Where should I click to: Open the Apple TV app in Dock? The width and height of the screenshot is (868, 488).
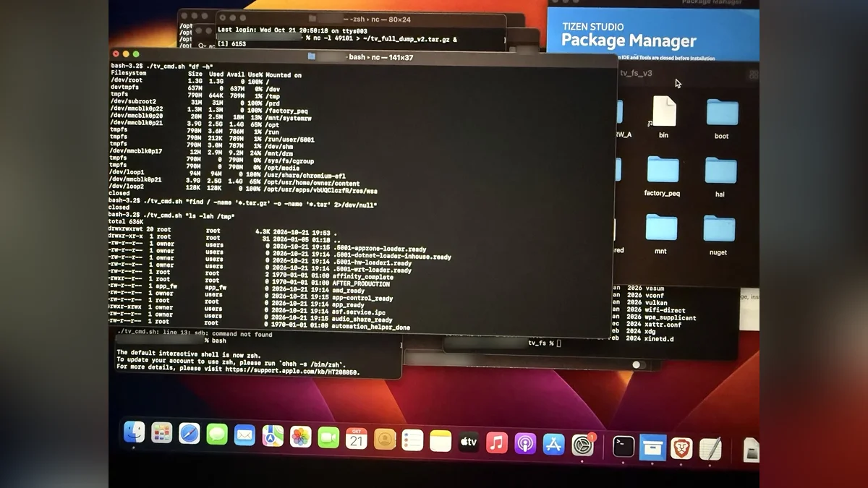(469, 441)
